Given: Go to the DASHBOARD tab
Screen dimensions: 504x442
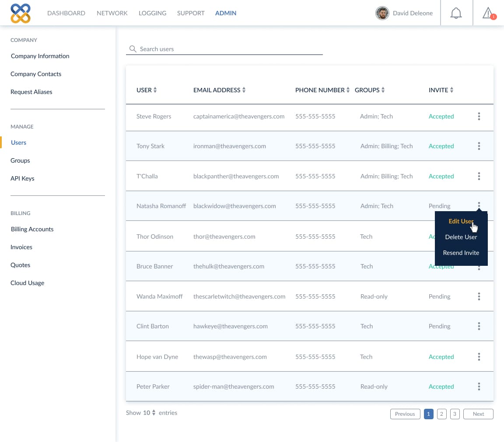Looking at the screenshot, I should [x=66, y=13].
